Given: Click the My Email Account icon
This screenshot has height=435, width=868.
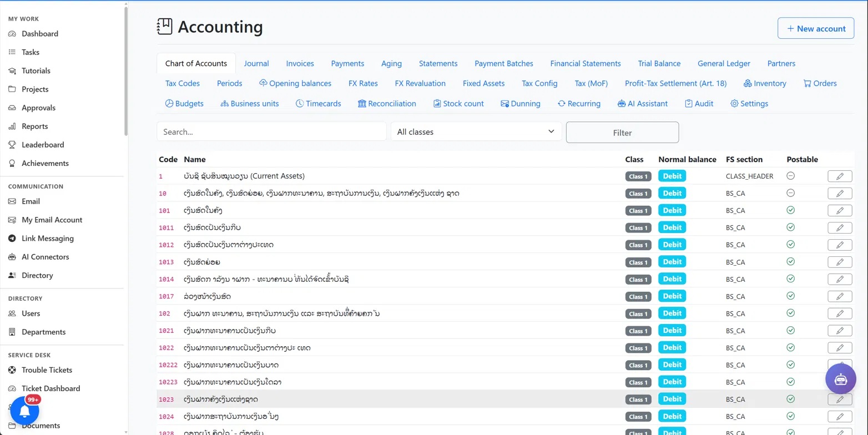Looking at the screenshot, I should click(x=12, y=220).
